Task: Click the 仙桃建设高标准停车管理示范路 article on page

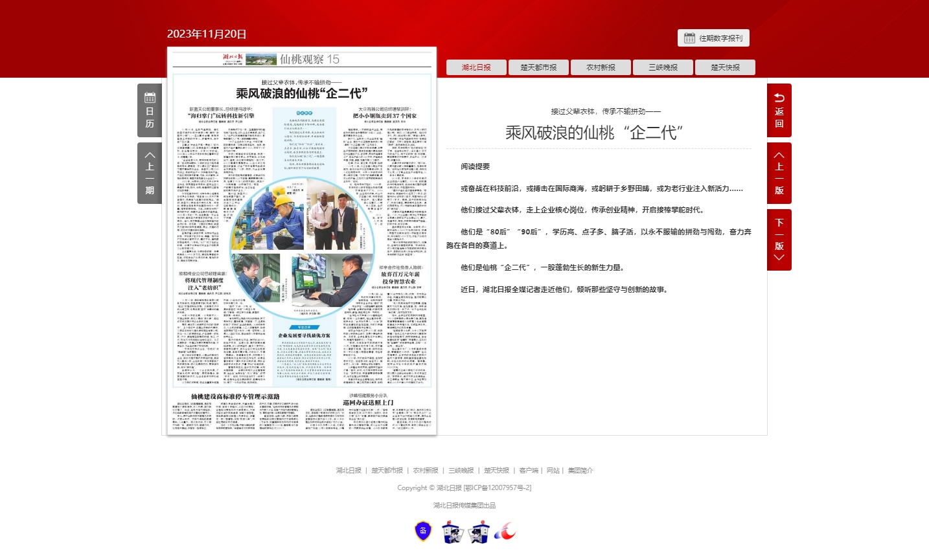Action: click(x=235, y=397)
